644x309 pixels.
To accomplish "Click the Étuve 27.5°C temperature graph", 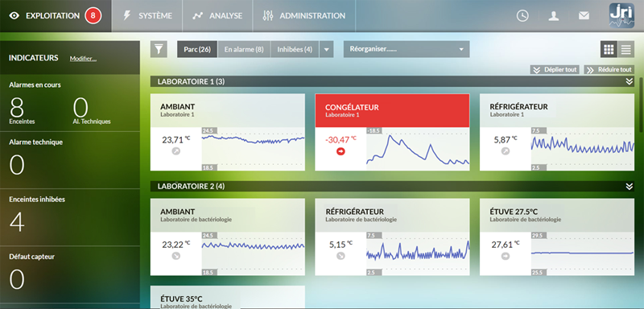I will point(582,253).
